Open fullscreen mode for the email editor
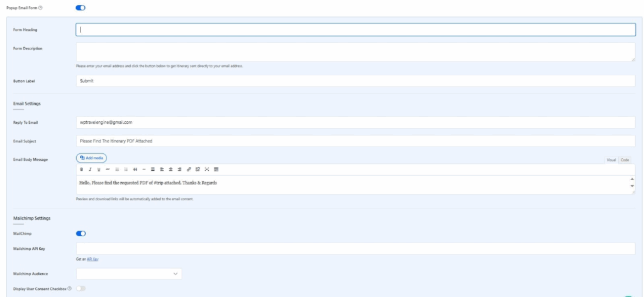This screenshot has height=297, width=644. [x=208, y=170]
